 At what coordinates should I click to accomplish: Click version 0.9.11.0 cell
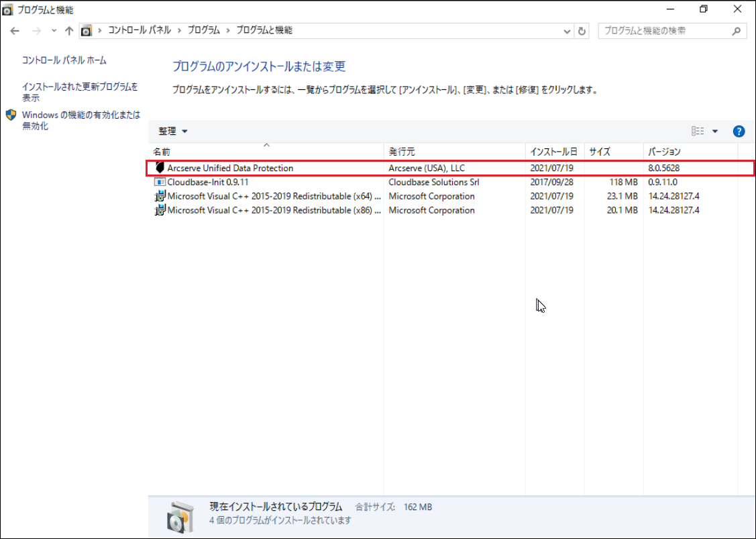coord(663,182)
